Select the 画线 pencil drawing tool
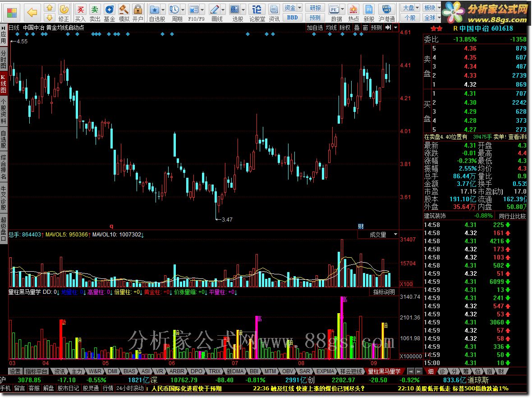532x398 pixels. pyautogui.click(x=215, y=9)
